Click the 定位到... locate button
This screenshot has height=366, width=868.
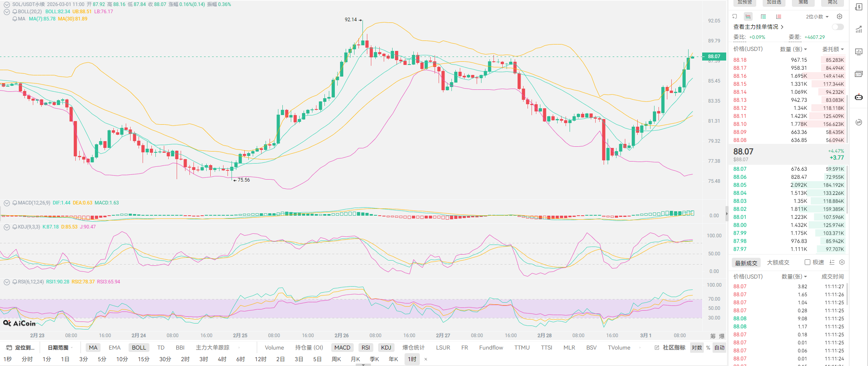[x=21, y=348]
